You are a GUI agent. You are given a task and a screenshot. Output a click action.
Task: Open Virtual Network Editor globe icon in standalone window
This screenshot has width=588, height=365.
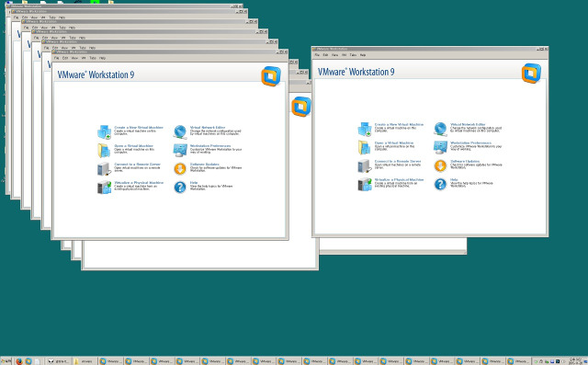click(x=440, y=129)
